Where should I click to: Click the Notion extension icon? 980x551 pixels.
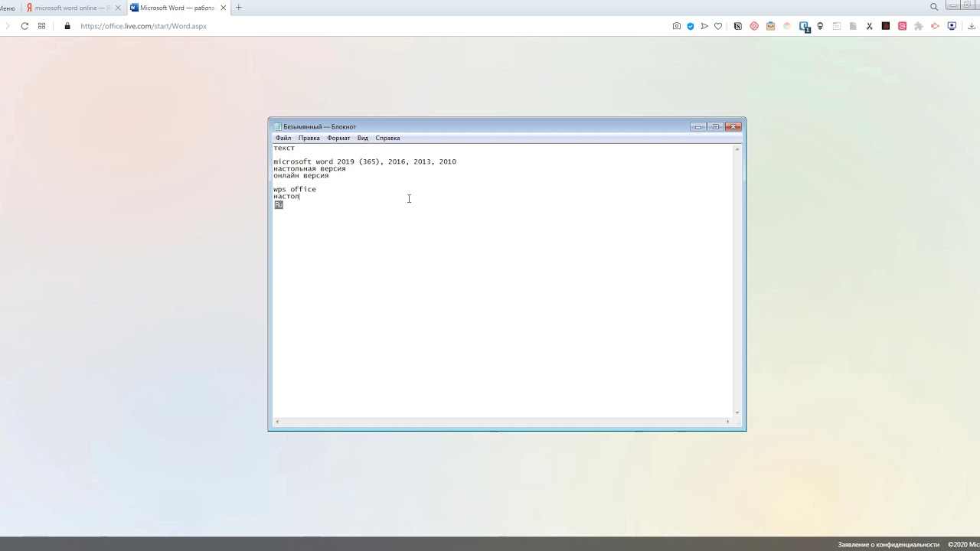[x=738, y=26]
